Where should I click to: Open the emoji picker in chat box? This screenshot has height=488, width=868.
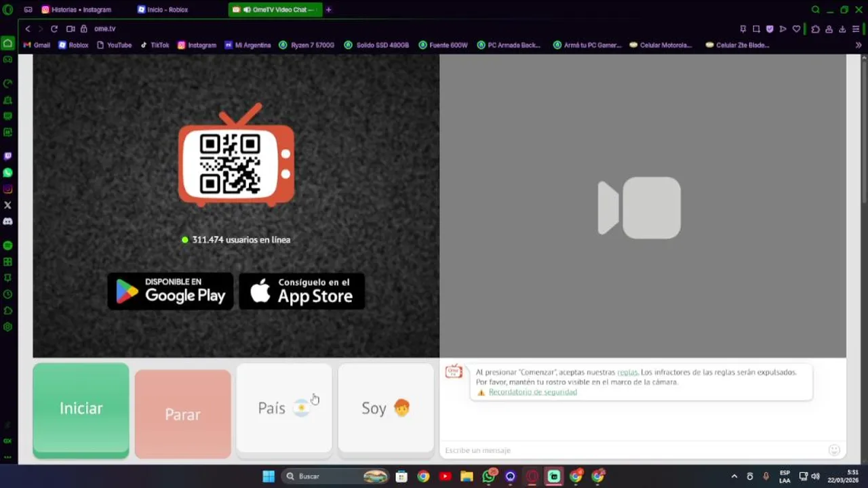834,450
